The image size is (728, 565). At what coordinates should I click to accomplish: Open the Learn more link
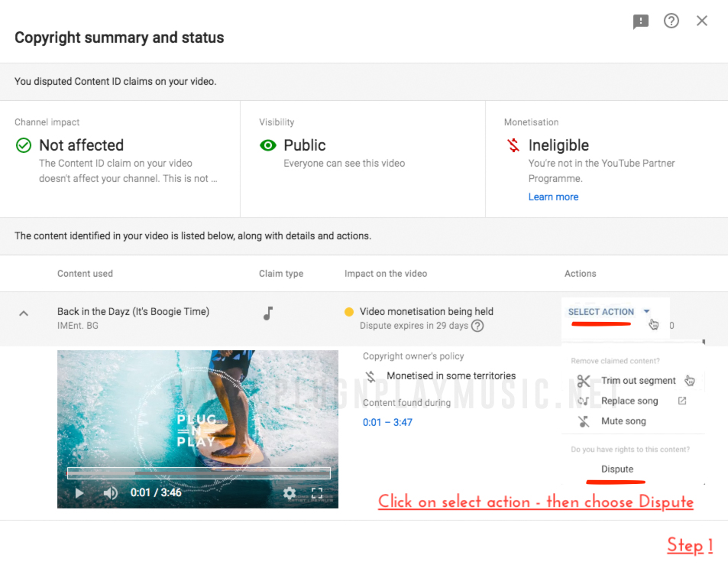553,197
